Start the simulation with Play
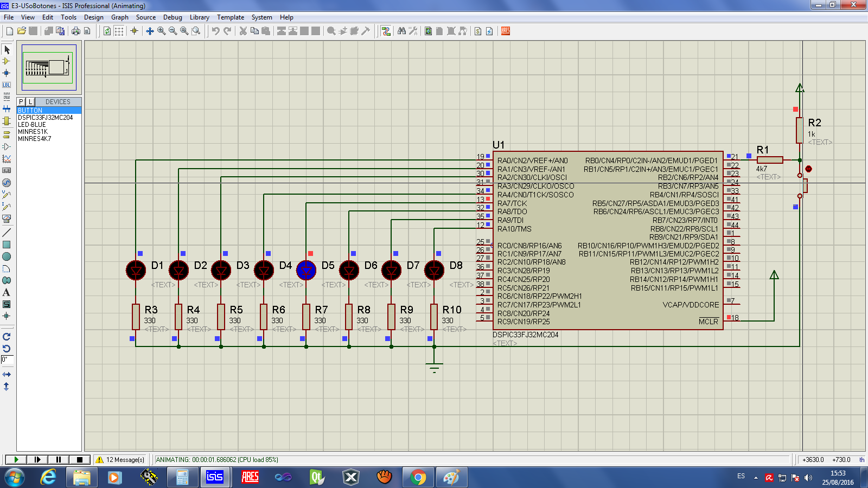The image size is (868, 488). click(x=16, y=459)
